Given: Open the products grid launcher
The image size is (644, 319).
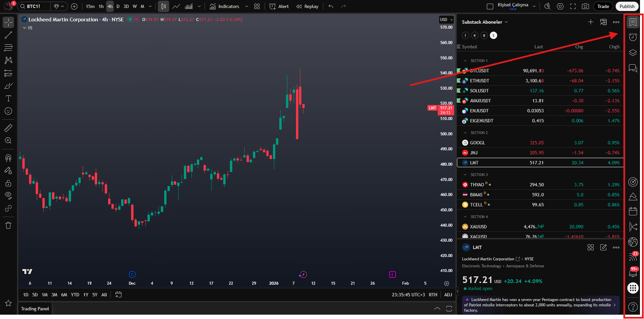Looking at the screenshot, I should click(x=633, y=288).
